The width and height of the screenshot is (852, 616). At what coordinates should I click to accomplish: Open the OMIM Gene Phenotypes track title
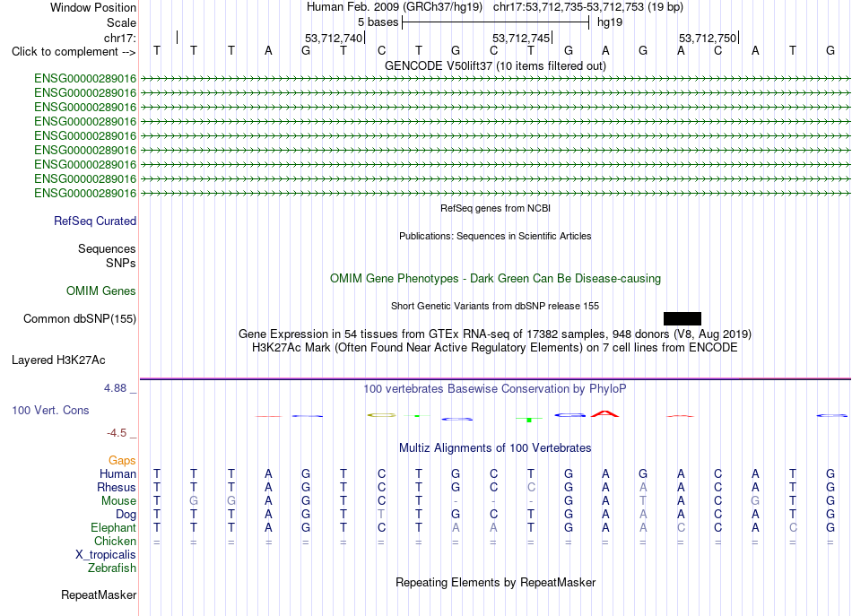click(495, 279)
